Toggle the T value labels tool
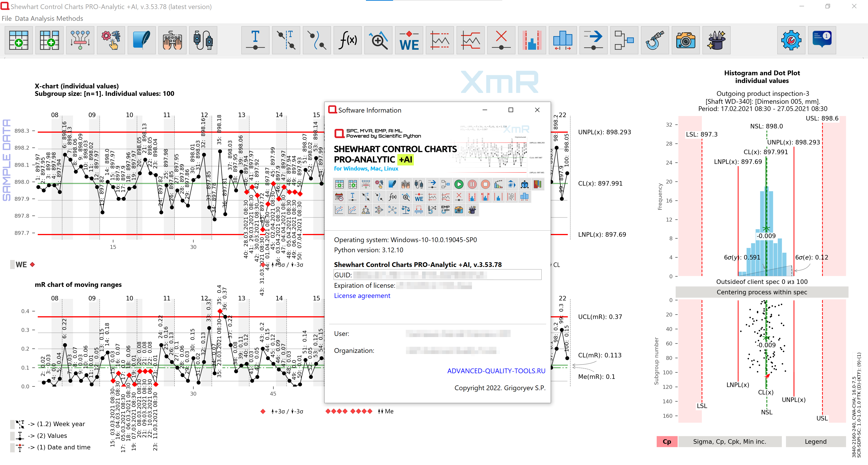Screen dimensions: 868x465 [255, 40]
